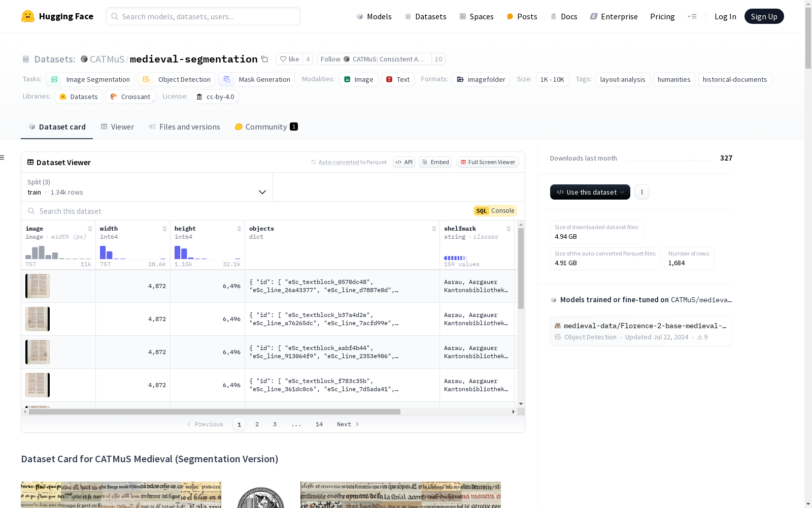Expand the Split train dropdown
This screenshot has height=508, width=812.
(x=147, y=187)
